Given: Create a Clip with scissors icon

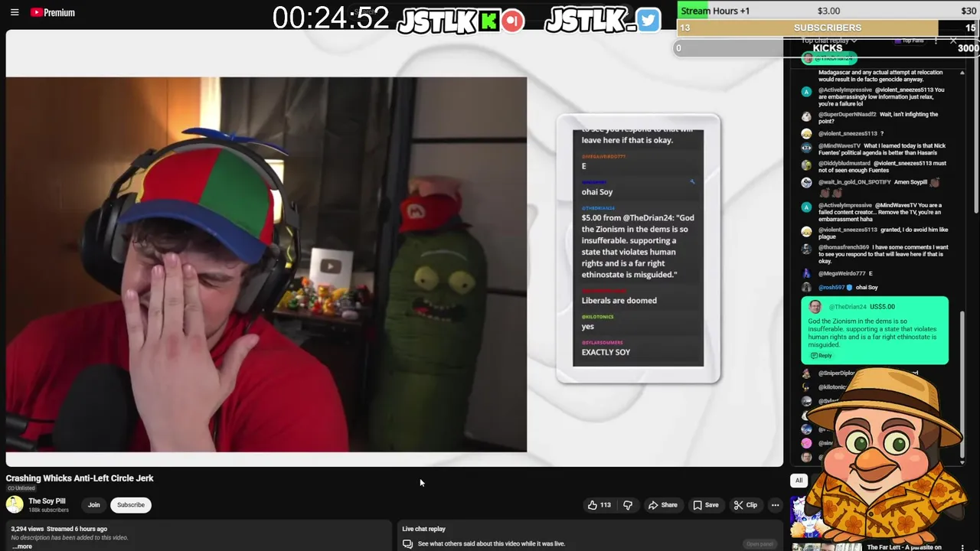Looking at the screenshot, I should (x=746, y=505).
